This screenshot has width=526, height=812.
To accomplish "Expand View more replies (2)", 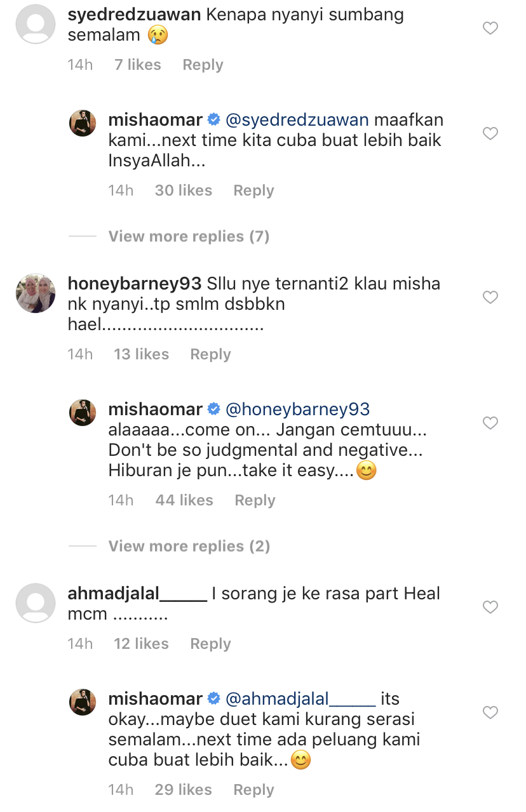I will (x=189, y=547).
